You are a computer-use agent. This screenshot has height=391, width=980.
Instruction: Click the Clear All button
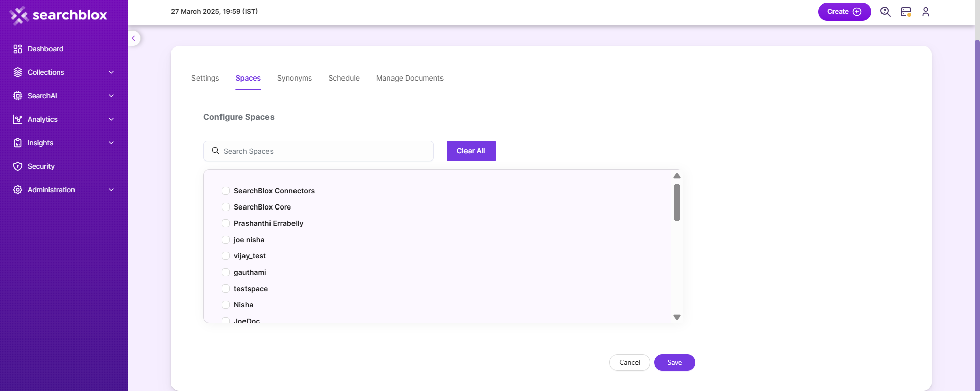(471, 151)
